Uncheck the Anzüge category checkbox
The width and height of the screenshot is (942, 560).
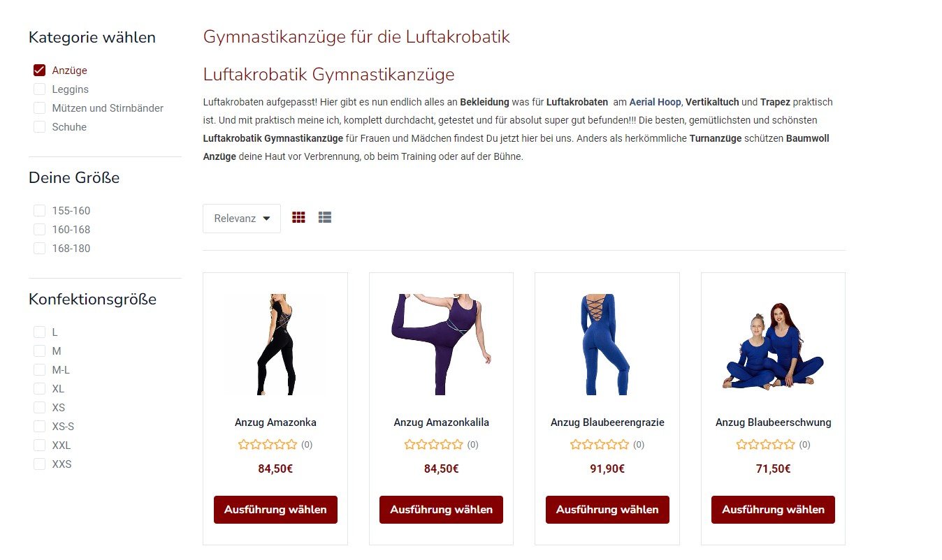[39, 71]
